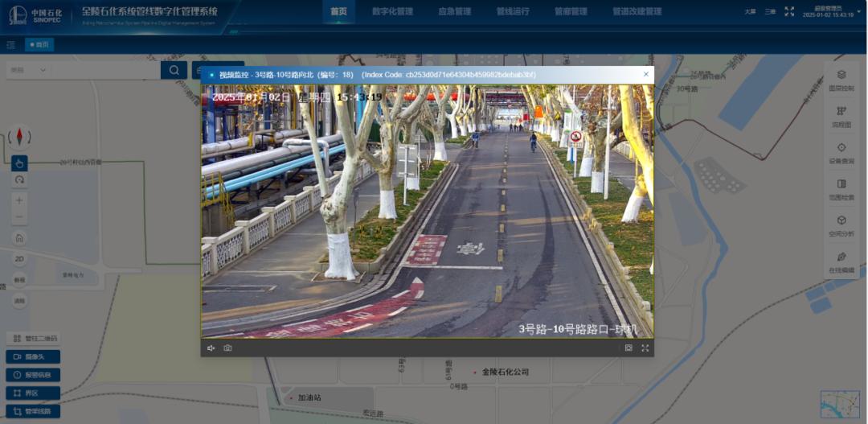Collapse the sidebar with hamburger icon
The height and width of the screenshot is (424, 868).
click(10, 44)
